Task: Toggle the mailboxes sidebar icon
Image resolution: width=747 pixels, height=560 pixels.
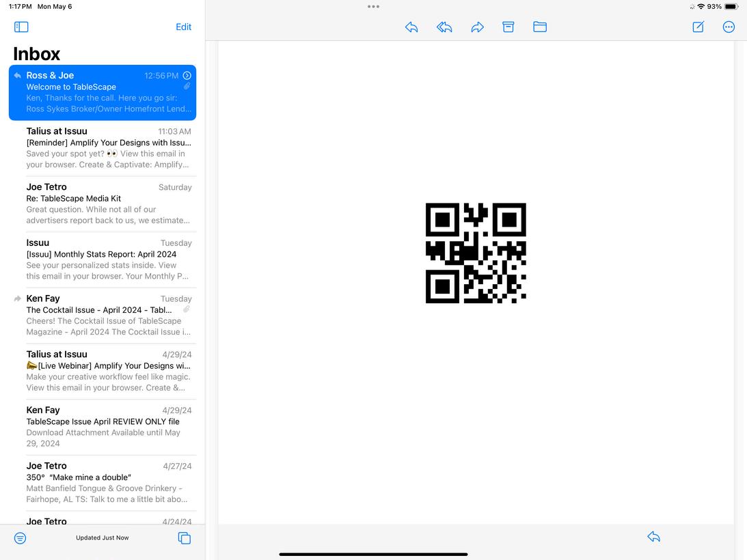Action: pyautogui.click(x=21, y=27)
